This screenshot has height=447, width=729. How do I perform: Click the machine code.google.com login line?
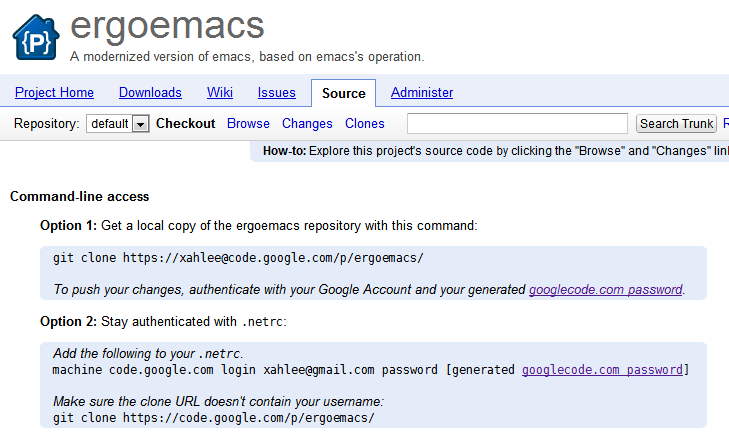(x=371, y=370)
